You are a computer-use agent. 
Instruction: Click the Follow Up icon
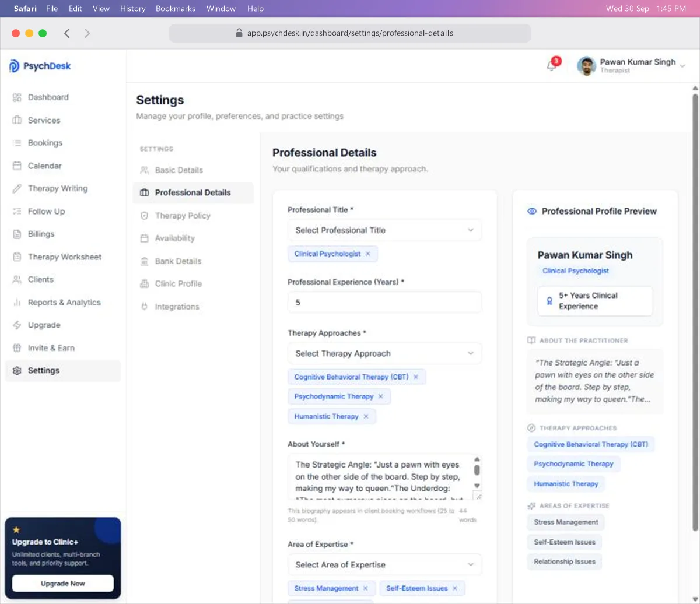tap(17, 211)
